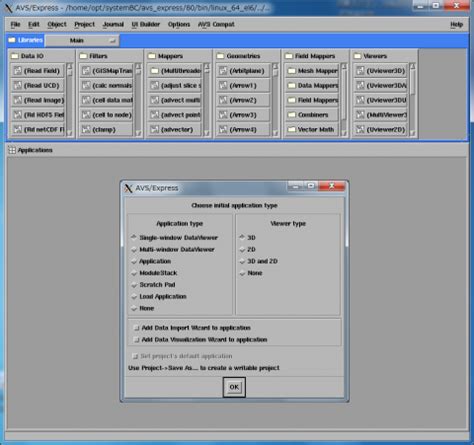This screenshot has height=445, width=474.
Task: Select the Scratch Pad application type
Action: [x=153, y=285]
